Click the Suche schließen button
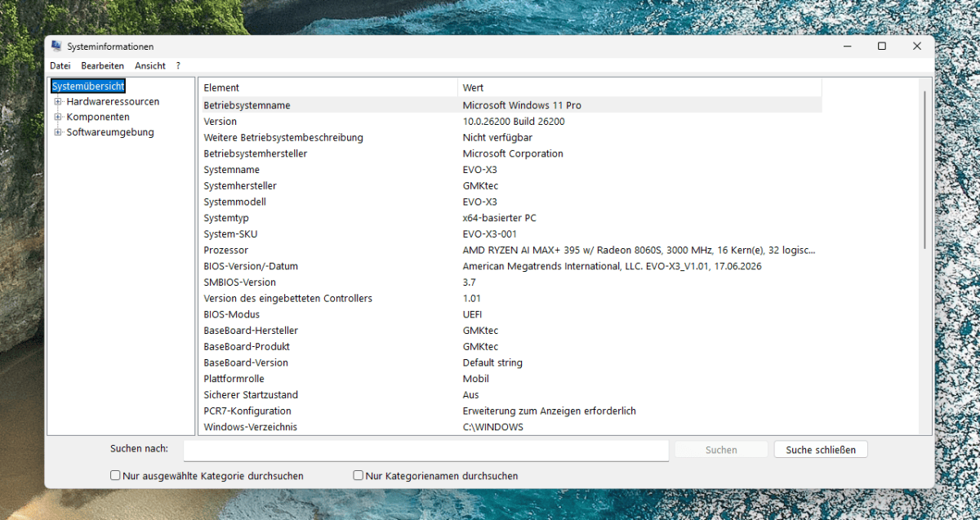980x520 pixels. 821,450
